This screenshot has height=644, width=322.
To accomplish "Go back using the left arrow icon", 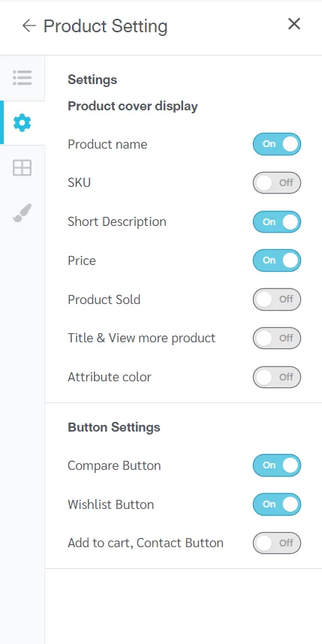I will tap(29, 26).
